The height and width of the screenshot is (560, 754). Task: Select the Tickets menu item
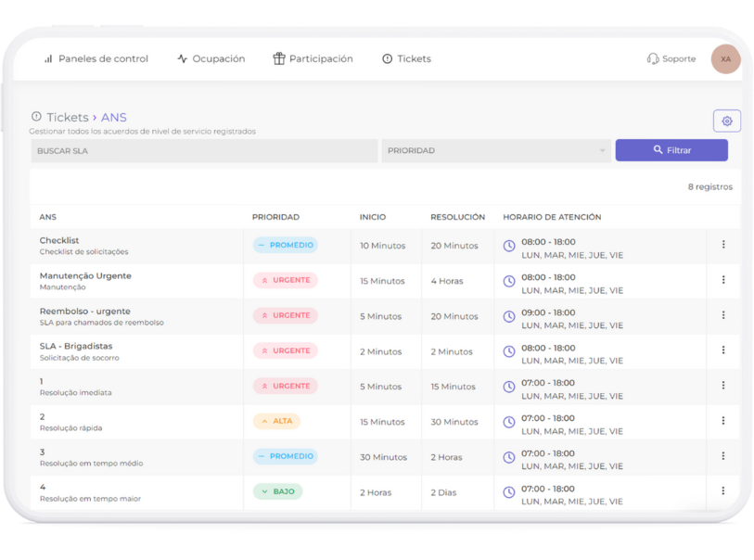click(406, 58)
